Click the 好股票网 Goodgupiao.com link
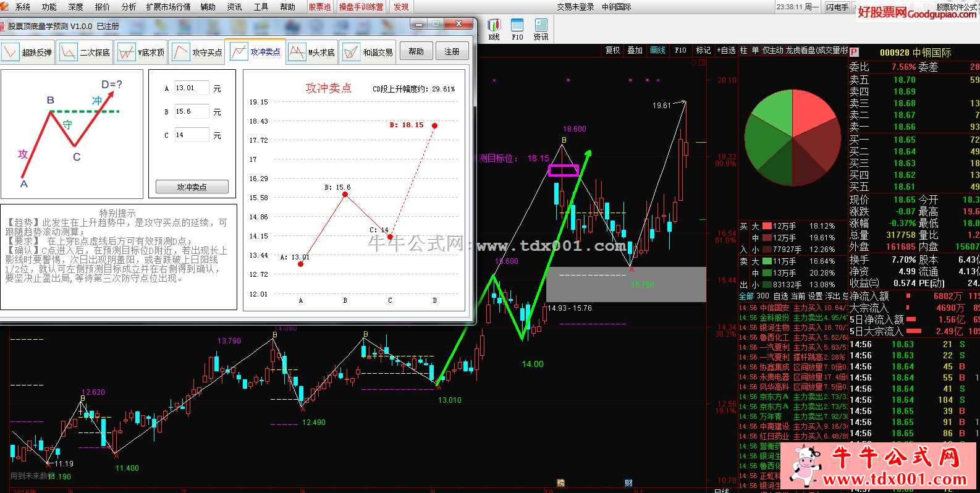The image size is (980, 493). point(917,12)
